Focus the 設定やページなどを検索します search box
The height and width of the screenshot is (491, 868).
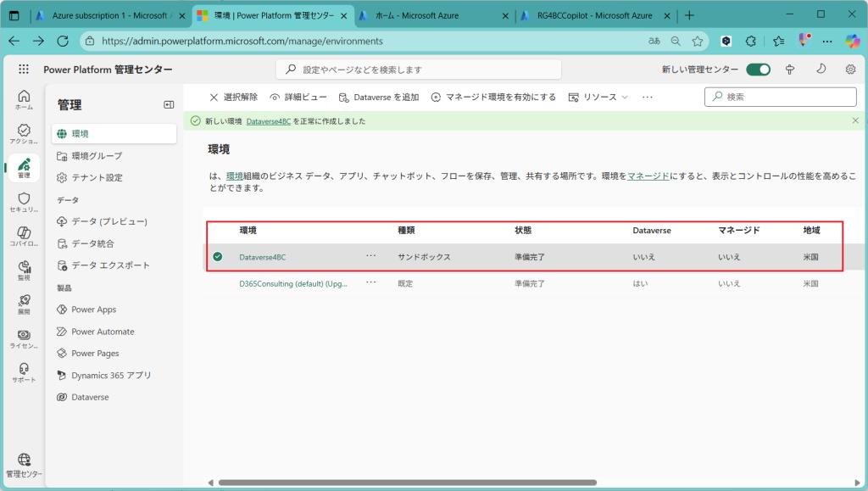[x=419, y=70]
